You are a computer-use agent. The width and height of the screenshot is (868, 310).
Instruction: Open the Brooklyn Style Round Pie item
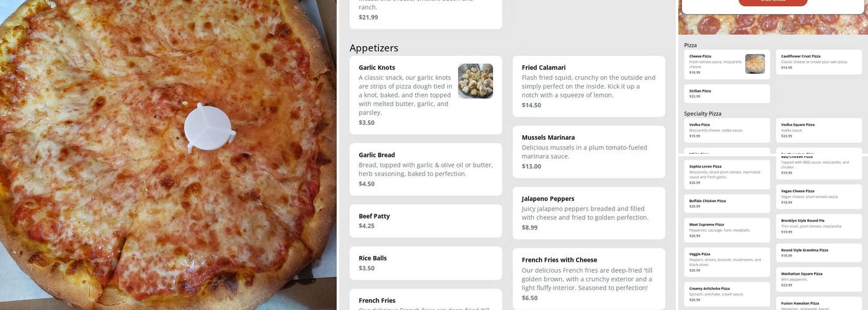click(819, 226)
